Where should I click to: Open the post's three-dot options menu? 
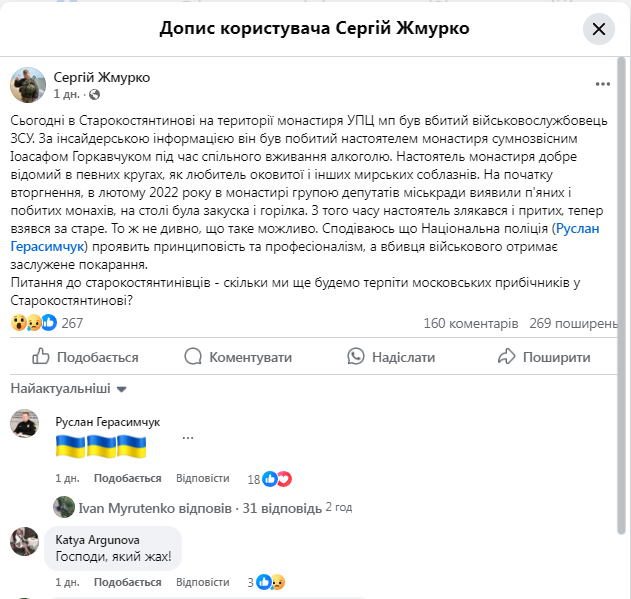click(602, 84)
